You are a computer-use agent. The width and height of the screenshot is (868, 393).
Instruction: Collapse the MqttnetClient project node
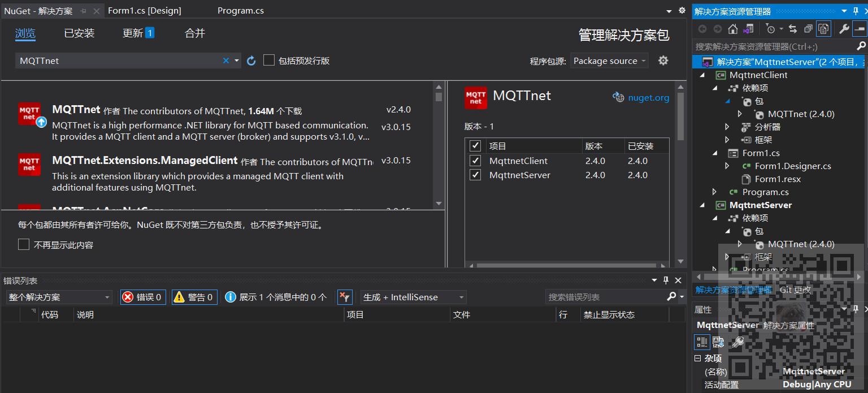[702, 75]
